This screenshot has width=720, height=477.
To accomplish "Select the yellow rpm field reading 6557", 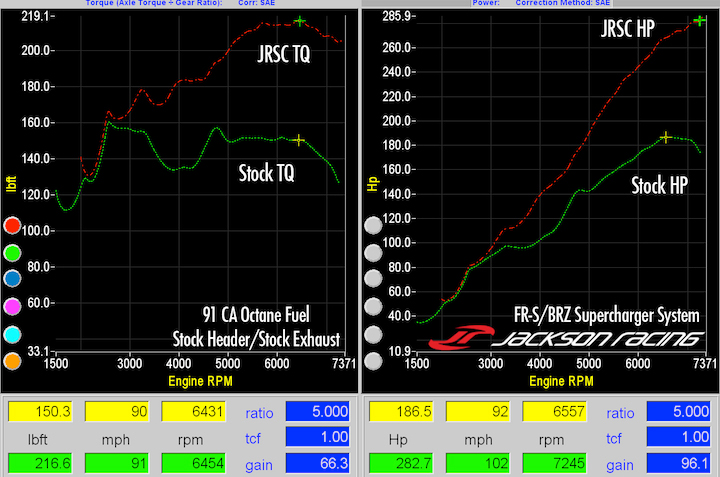I will tap(555, 411).
